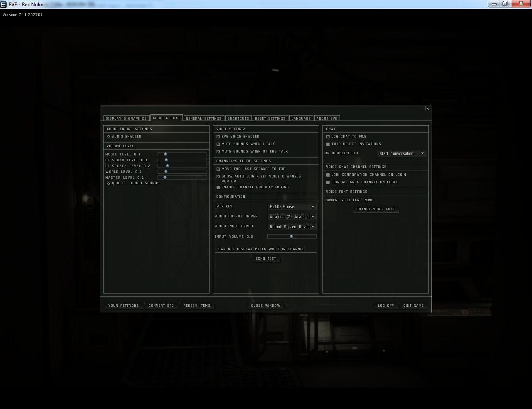Toggle Mute Sounds When Others Talk
The image size is (532, 409).
pos(218,152)
